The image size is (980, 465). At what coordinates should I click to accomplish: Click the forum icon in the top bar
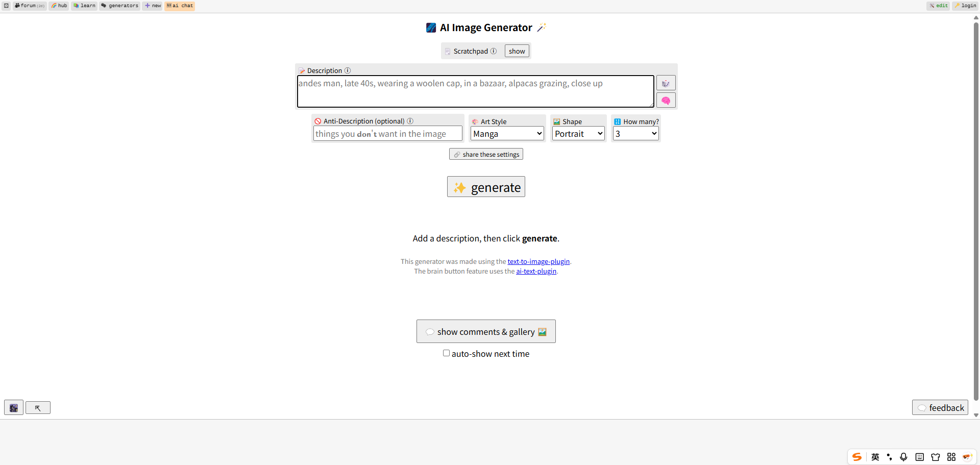pyautogui.click(x=29, y=6)
